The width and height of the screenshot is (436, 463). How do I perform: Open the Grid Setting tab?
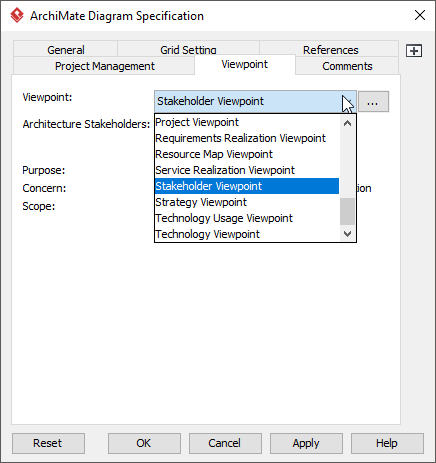(189, 49)
